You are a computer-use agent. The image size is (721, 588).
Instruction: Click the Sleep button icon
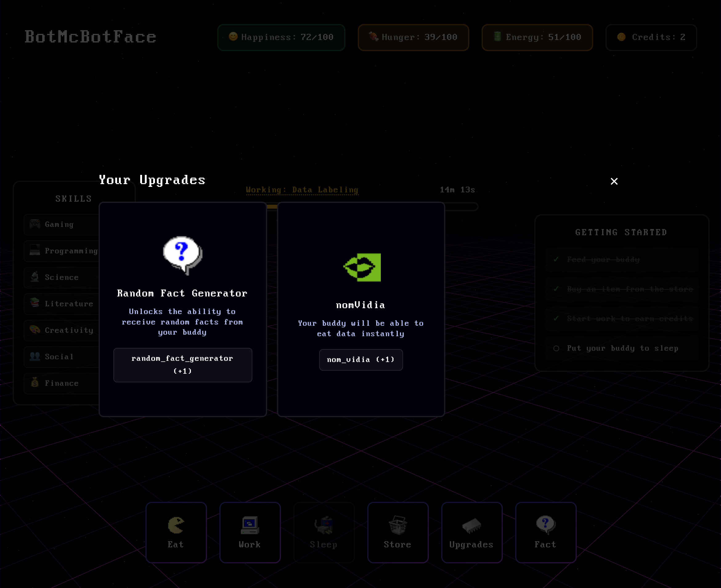tap(324, 525)
